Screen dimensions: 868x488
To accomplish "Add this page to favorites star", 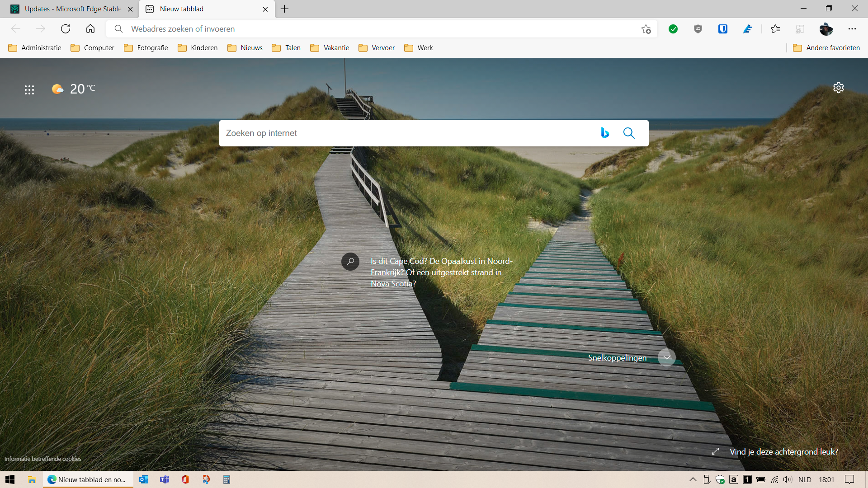I will click(x=646, y=29).
